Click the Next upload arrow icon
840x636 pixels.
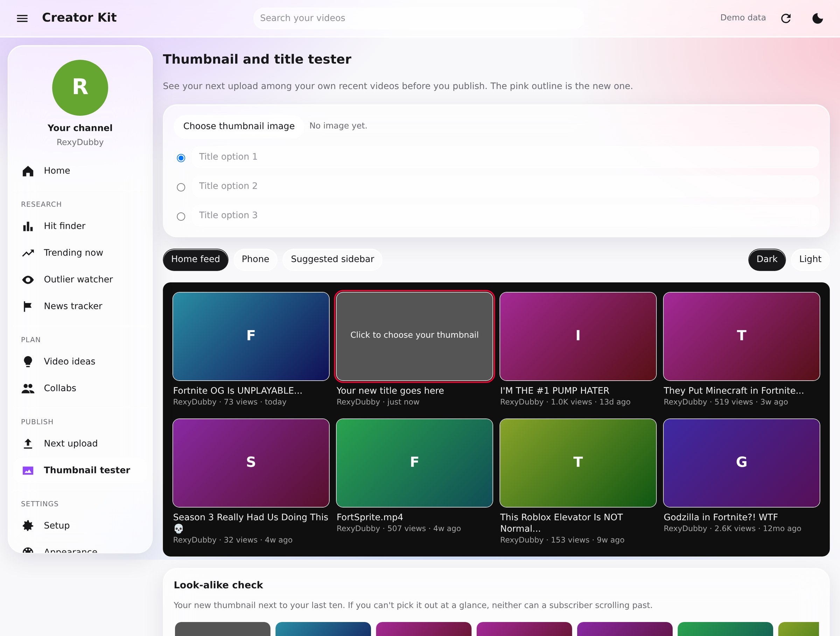point(28,444)
